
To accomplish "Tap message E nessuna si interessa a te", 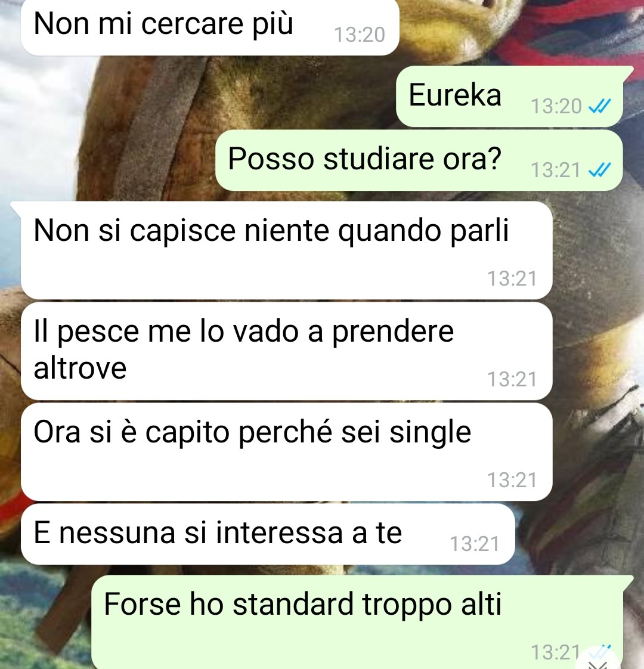I will click(x=268, y=534).
